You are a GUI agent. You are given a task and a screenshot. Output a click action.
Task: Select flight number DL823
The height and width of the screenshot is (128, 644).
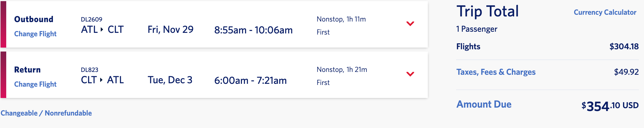point(89,70)
